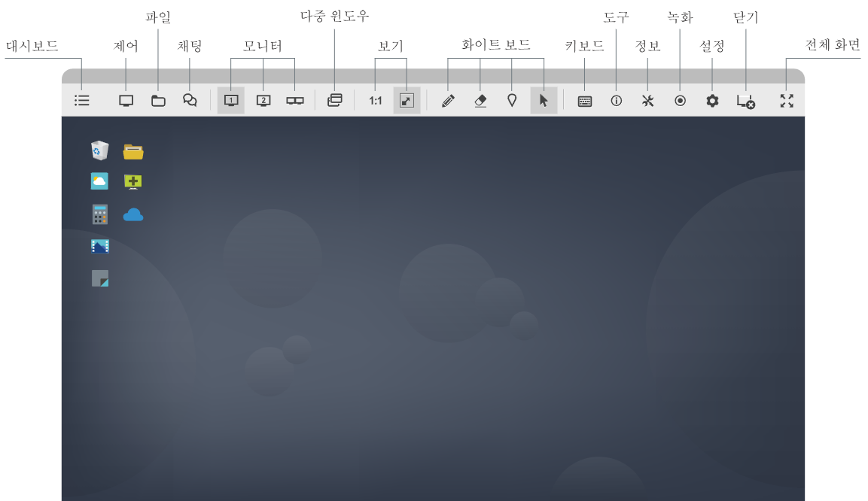Show both monitors side by side
The width and height of the screenshot is (868, 501).
point(295,101)
